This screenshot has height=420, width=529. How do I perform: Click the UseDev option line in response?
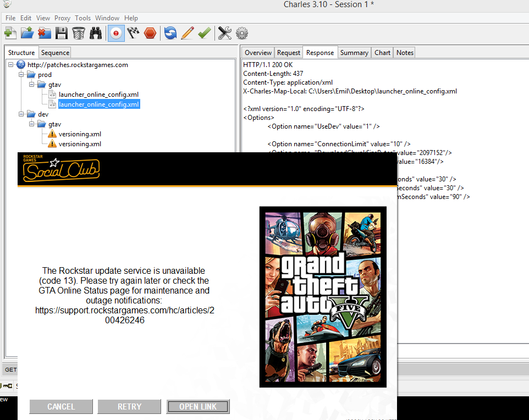pyautogui.click(x=323, y=126)
